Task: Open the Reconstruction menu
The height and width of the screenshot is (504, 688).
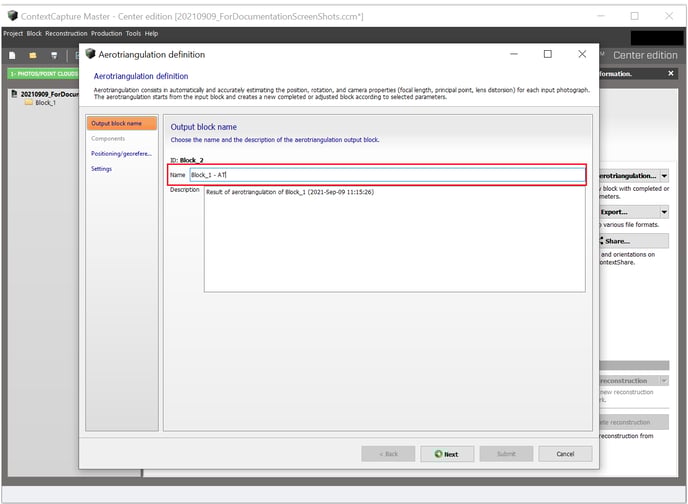Action: [x=66, y=33]
